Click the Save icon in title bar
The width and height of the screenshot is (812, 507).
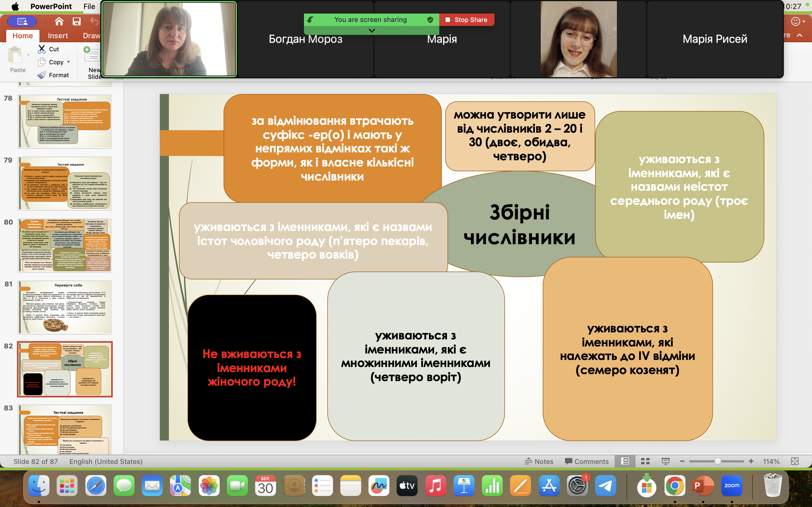click(76, 21)
